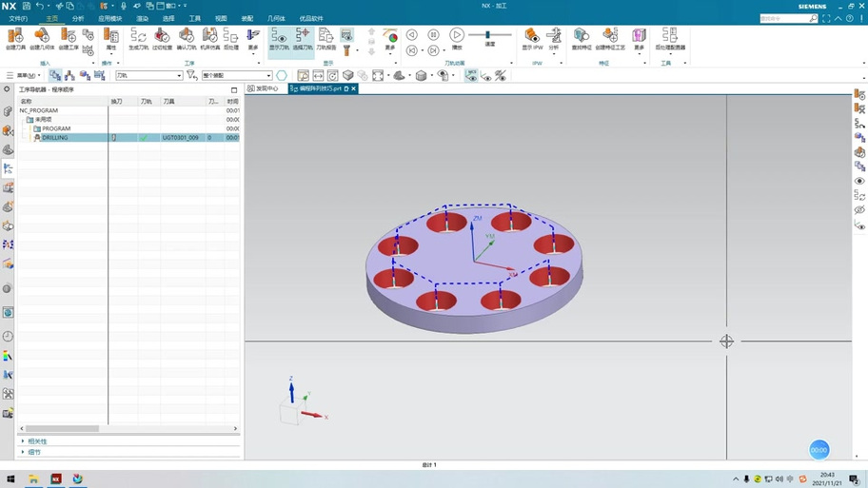The image size is (868, 488).
Task: Toggle the crossed-out eye icon in right border bar
Action: [859, 209]
